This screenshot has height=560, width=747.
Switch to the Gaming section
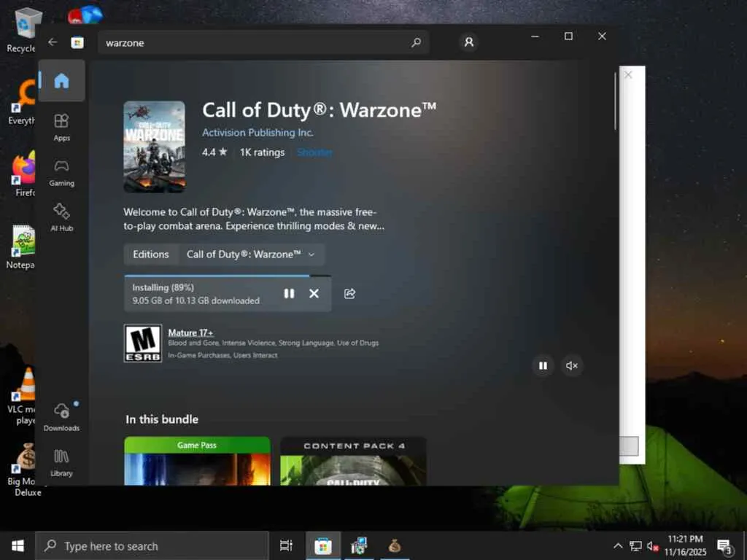61,173
